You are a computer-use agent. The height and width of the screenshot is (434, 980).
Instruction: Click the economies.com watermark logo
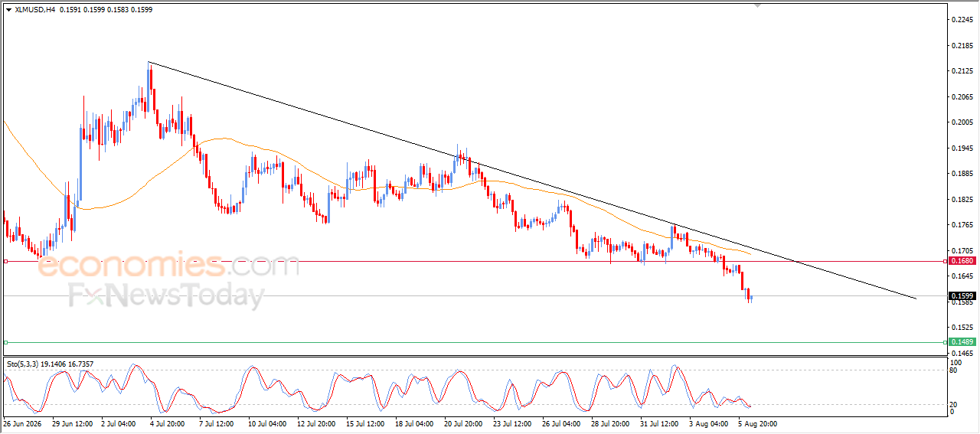168,266
